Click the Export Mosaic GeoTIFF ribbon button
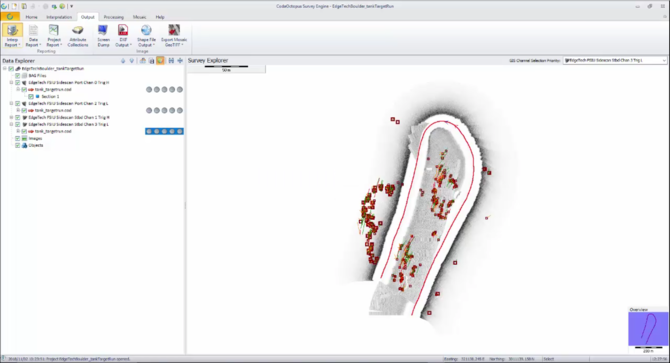 174,35
